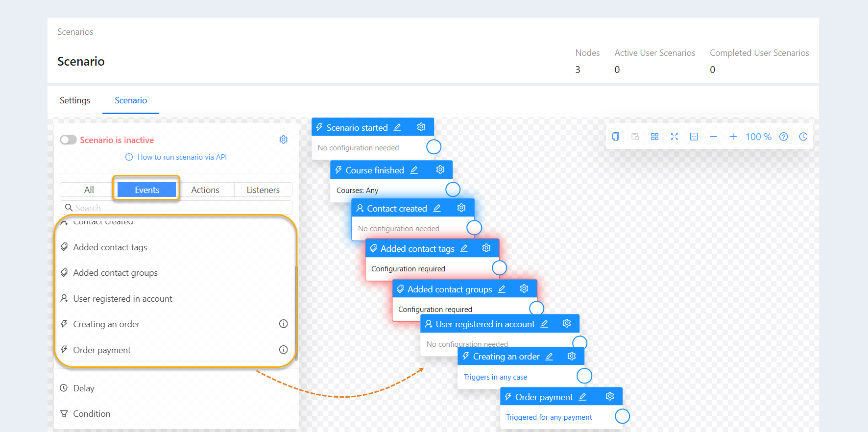The height and width of the screenshot is (432, 868).
Task: Select the Scenario started node header
Action: coord(373,127)
